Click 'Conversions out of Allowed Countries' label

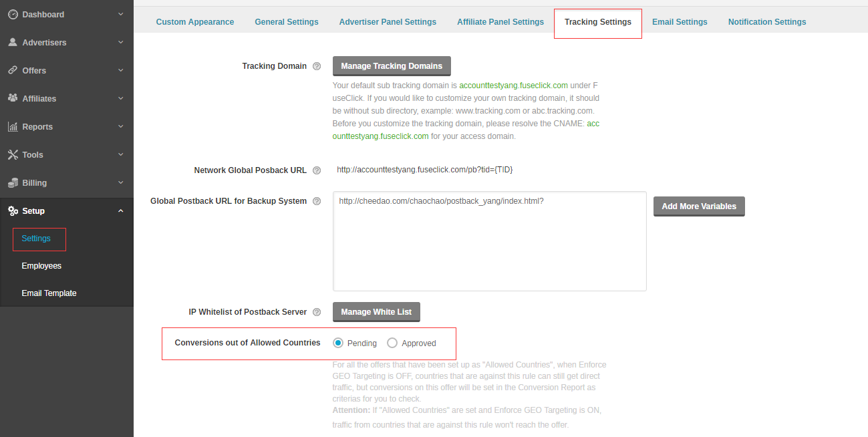[248, 343]
